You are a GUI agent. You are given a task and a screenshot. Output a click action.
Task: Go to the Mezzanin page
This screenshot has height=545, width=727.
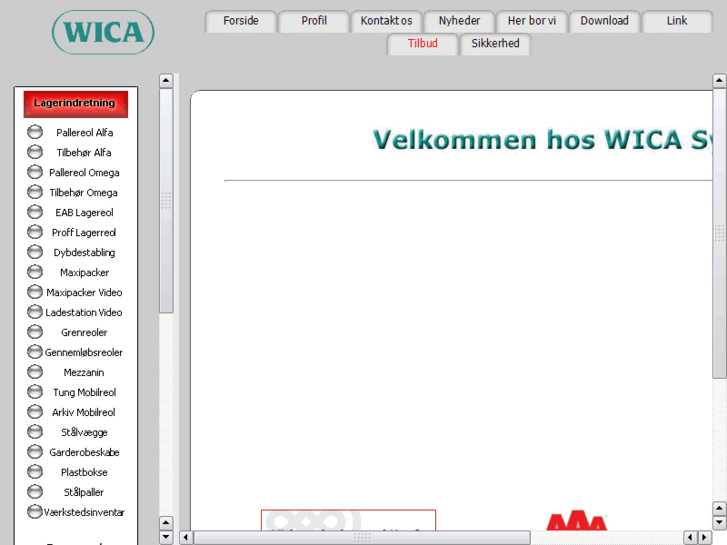84,372
